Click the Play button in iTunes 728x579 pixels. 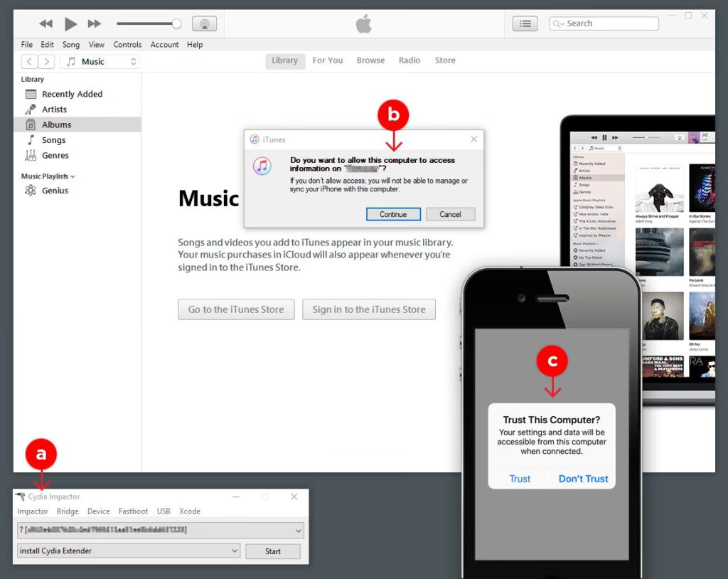pos(70,24)
